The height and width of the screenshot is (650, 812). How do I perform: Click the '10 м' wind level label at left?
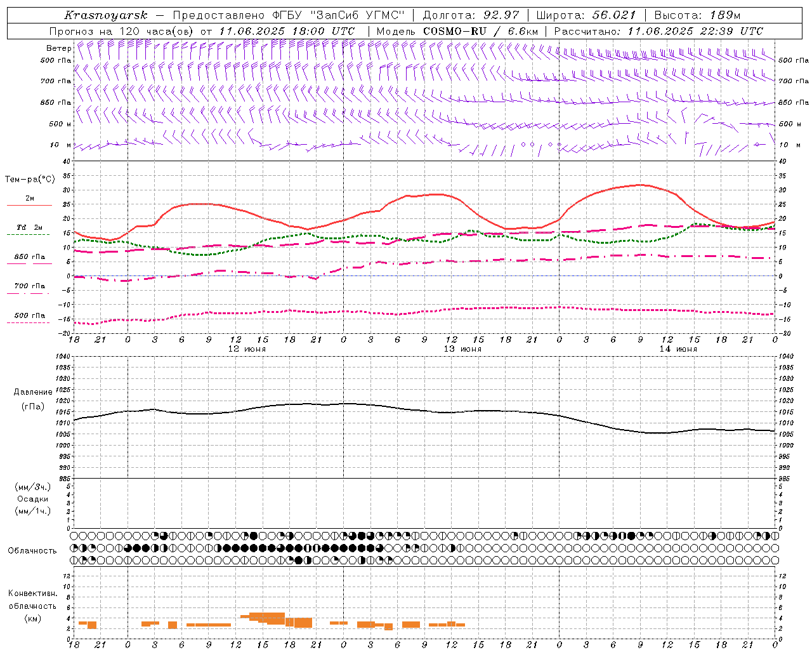click(61, 145)
